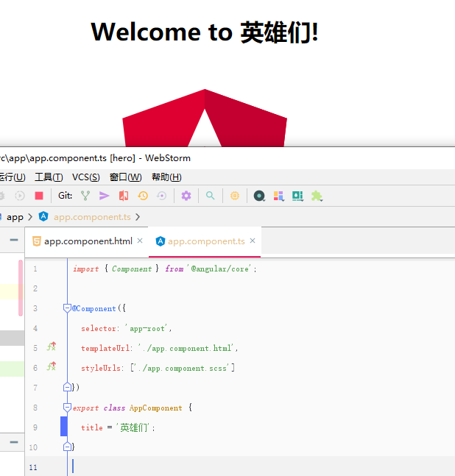Click app.component.ts in breadcrumb
The width and height of the screenshot is (455, 476).
(92, 217)
